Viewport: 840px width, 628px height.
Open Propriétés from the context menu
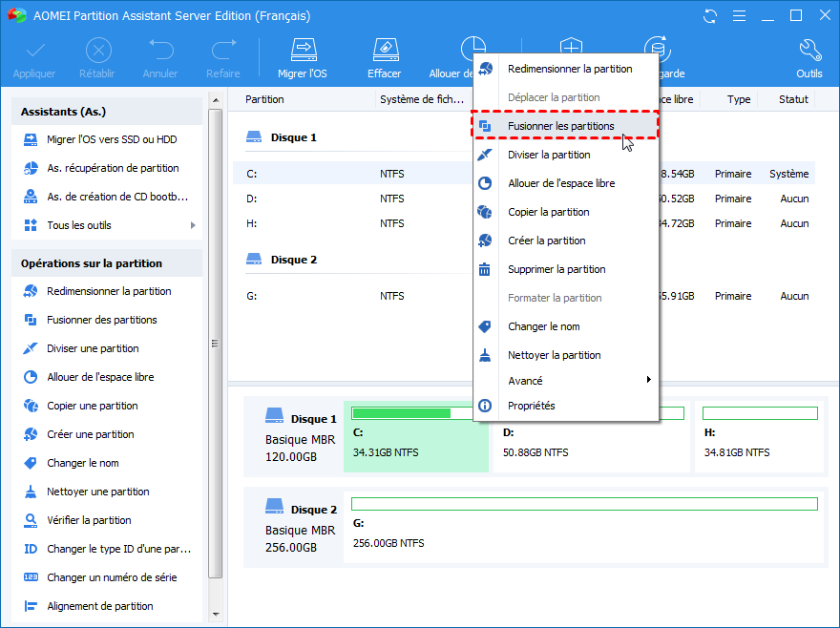[566, 406]
